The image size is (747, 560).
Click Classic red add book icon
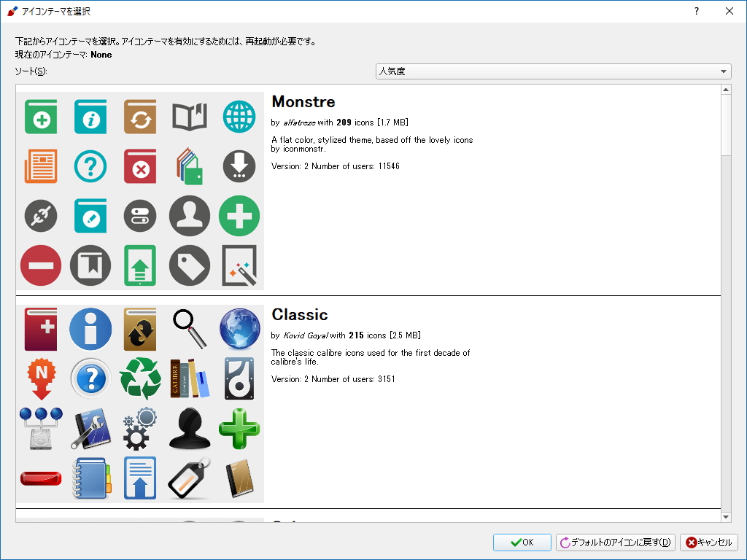(x=41, y=329)
